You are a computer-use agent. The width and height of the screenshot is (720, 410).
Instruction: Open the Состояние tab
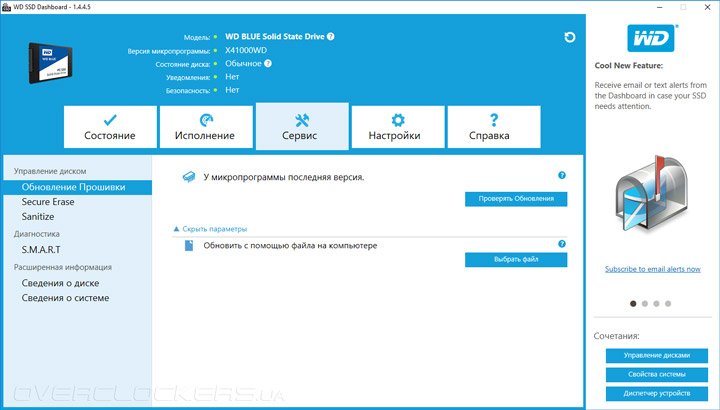click(x=110, y=127)
